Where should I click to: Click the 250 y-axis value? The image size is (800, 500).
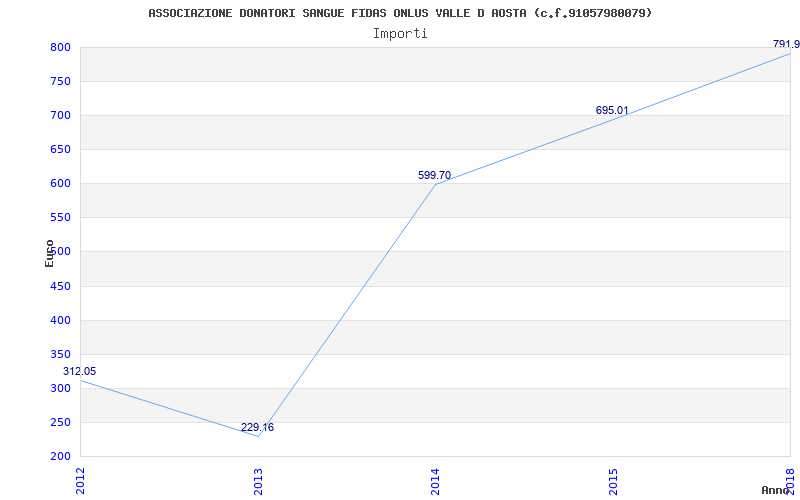[60, 422]
